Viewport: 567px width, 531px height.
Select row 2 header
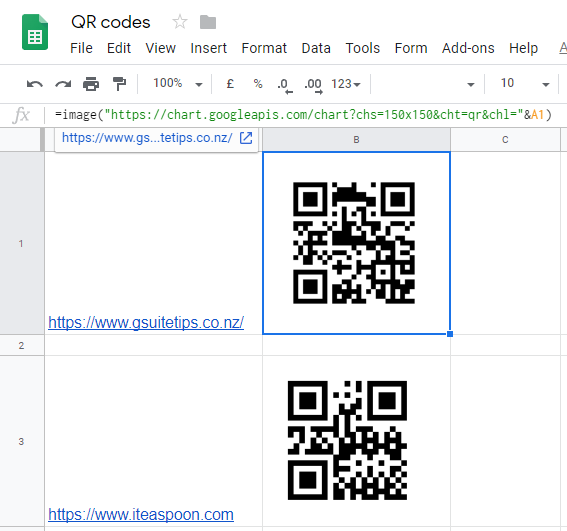(x=21, y=345)
